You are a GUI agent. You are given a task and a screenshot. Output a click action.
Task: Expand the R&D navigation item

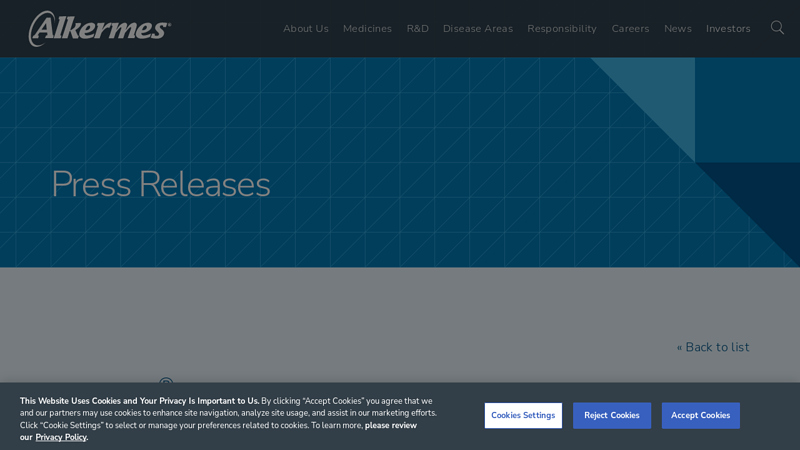coord(417,29)
